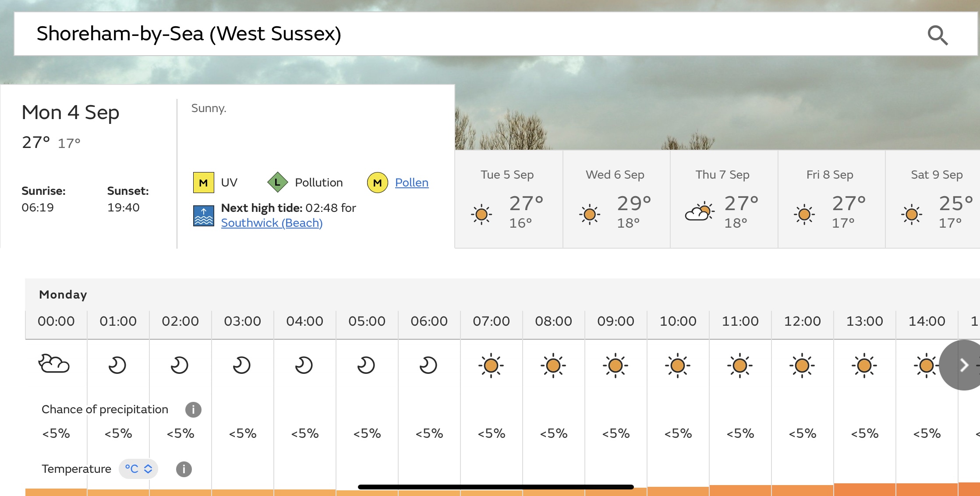Open the Temperature info icon
The width and height of the screenshot is (980, 496).
click(x=184, y=469)
